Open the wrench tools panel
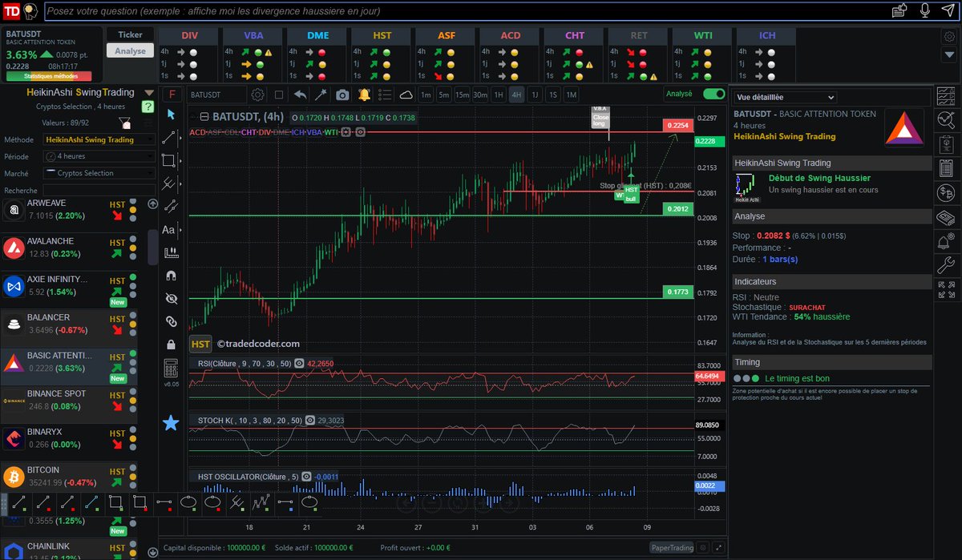 tap(945, 265)
